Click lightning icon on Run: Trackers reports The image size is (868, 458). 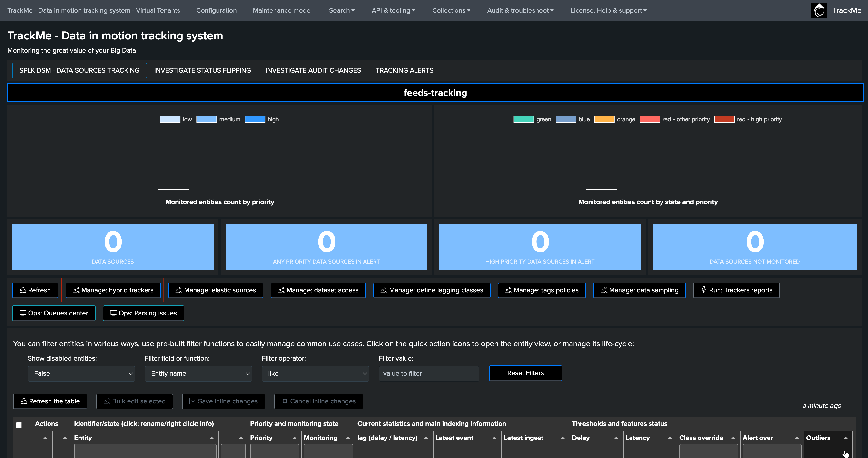[704, 290]
